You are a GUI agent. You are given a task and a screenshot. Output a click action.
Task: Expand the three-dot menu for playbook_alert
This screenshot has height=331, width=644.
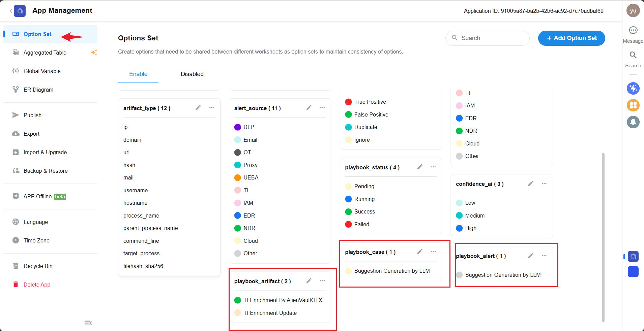pos(544,256)
